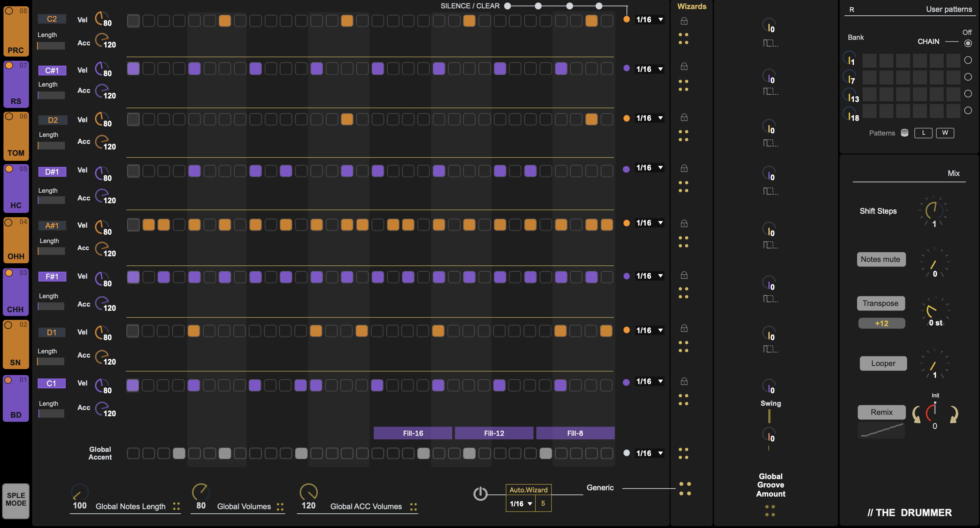Viewport: 980px width, 528px height.
Task: Click Global Notes Length randomize dots
Action: pos(176,506)
